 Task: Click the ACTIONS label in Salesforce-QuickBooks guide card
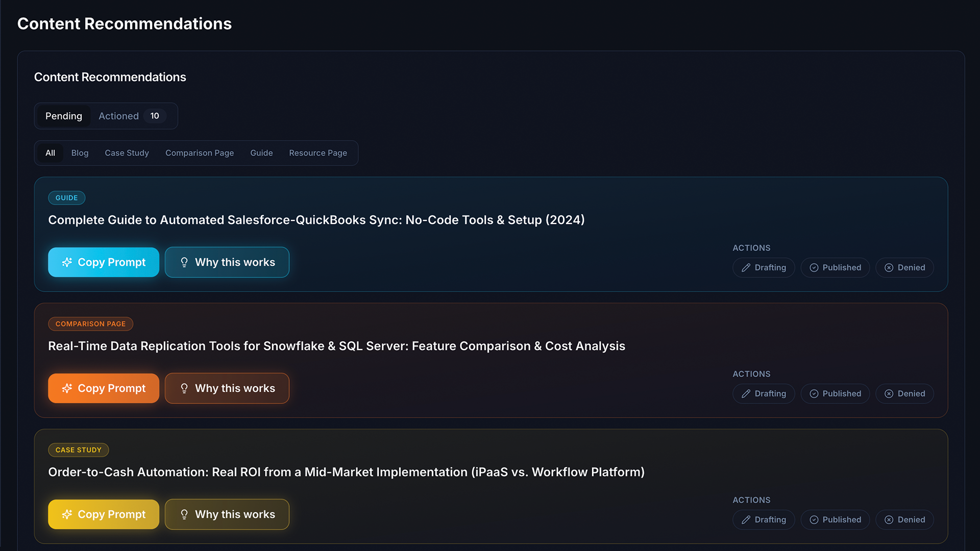coord(751,248)
